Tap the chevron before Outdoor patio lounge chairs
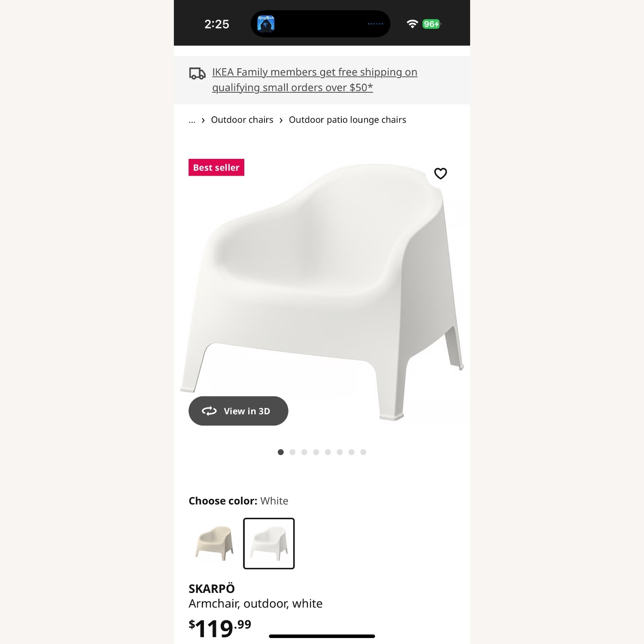Image resolution: width=644 pixels, height=644 pixels. pyautogui.click(x=281, y=120)
